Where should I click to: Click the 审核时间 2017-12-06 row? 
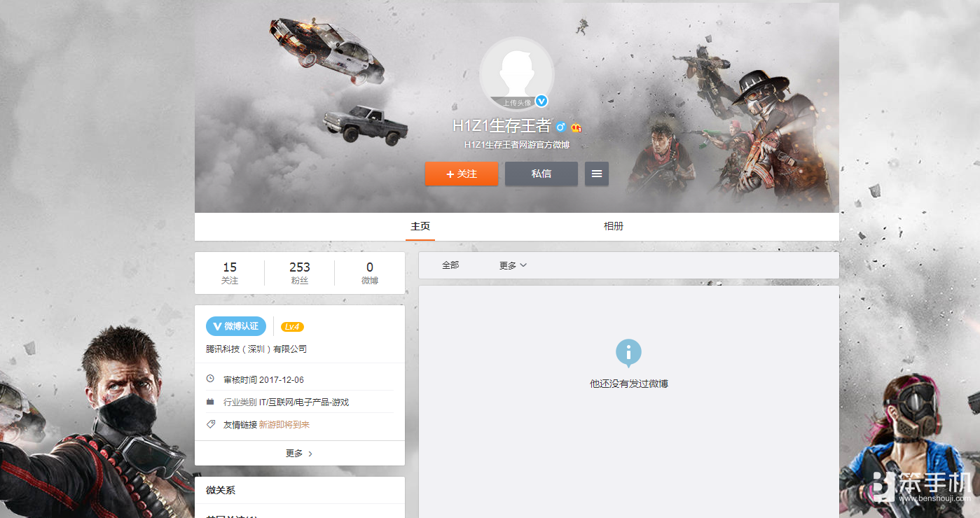coord(300,379)
